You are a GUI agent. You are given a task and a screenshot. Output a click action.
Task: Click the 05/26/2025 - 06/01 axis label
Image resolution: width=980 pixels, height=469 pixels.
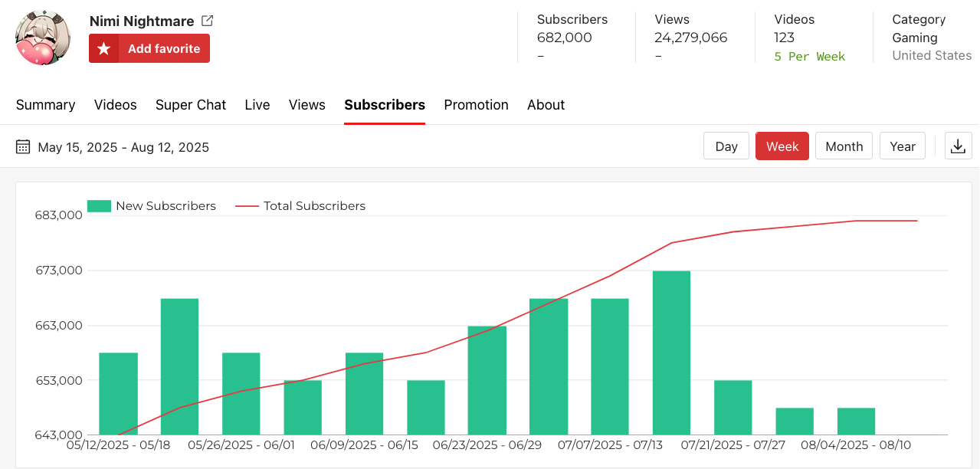[241, 444]
